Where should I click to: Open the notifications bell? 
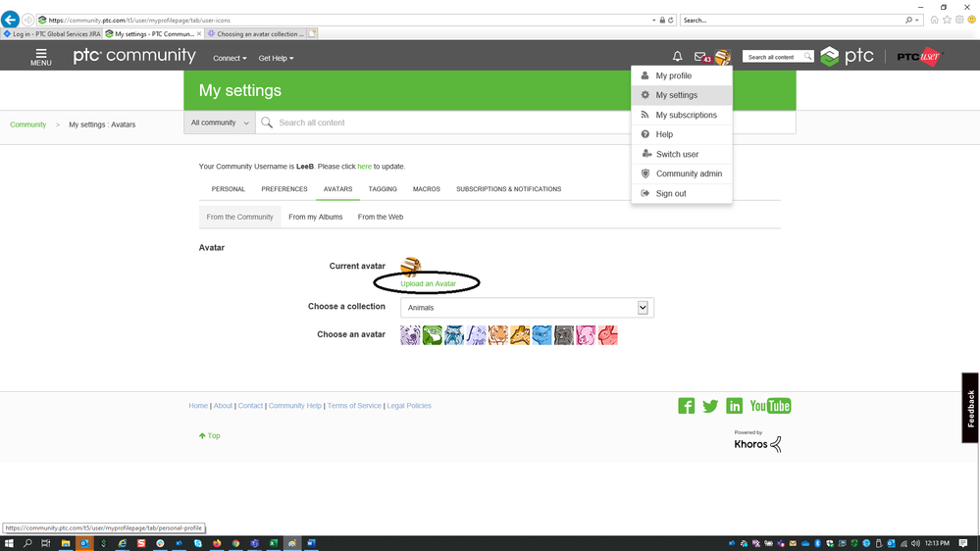coord(677,57)
